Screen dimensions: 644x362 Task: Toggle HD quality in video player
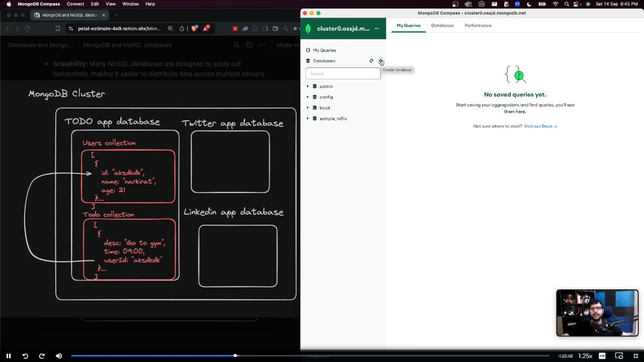pyautogui.click(x=602, y=356)
